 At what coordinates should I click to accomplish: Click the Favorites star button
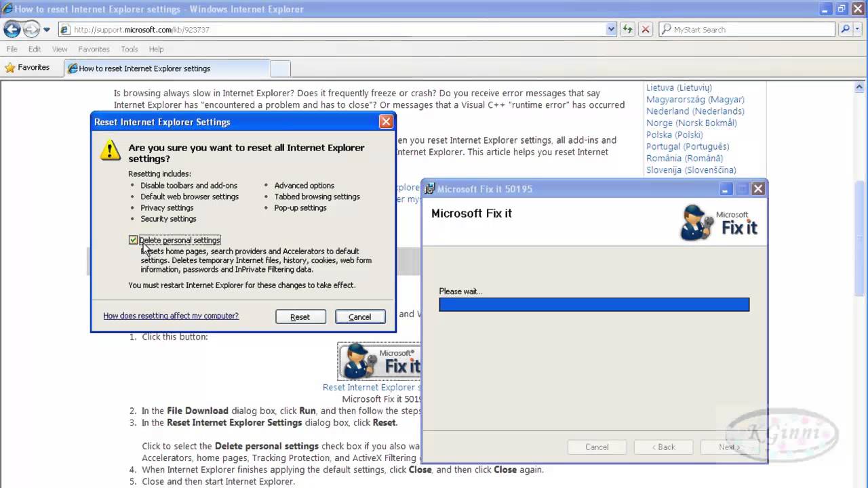coord(28,68)
